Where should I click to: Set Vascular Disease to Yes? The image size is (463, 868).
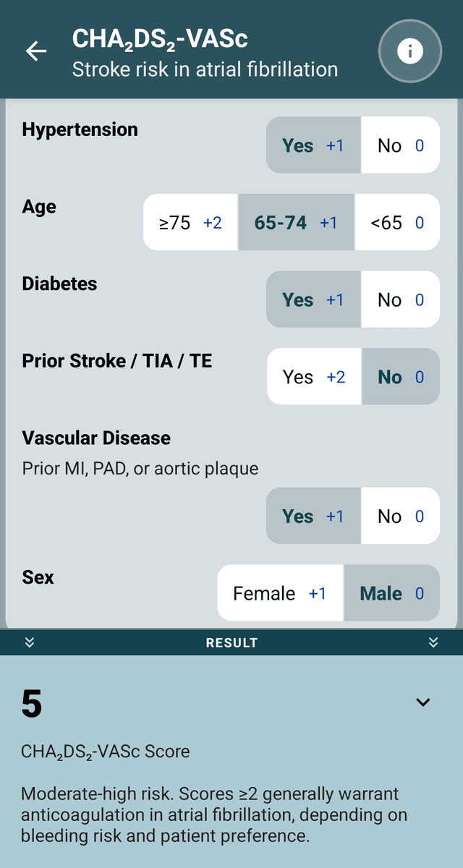pyautogui.click(x=313, y=516)
